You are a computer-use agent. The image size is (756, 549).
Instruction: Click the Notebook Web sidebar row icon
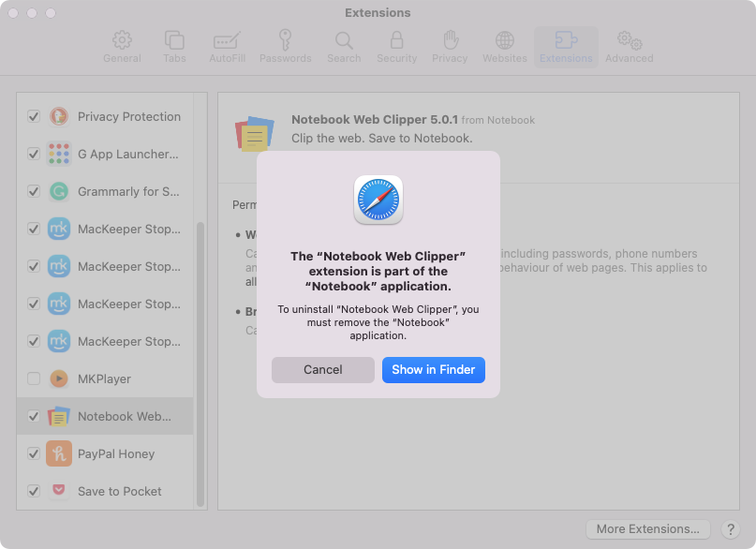59,417
